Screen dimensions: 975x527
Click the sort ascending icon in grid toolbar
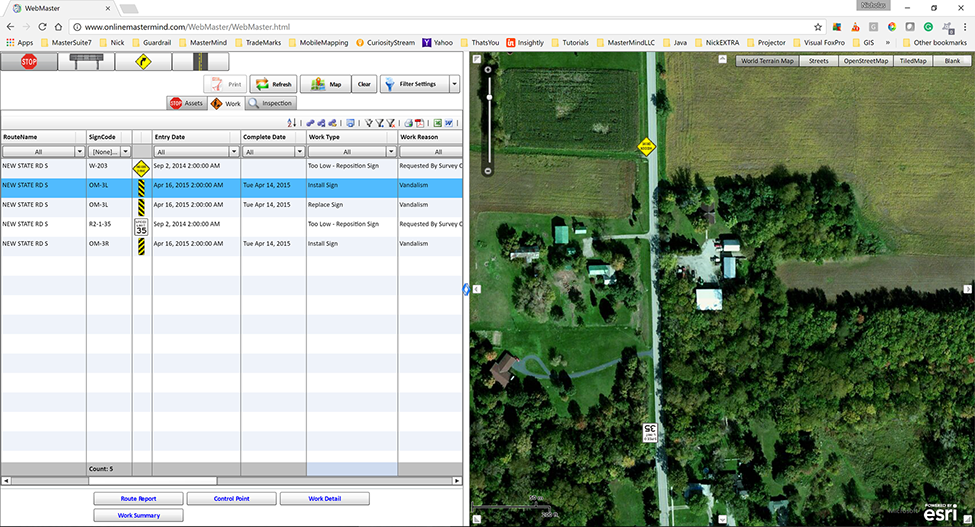click(292, 123)
